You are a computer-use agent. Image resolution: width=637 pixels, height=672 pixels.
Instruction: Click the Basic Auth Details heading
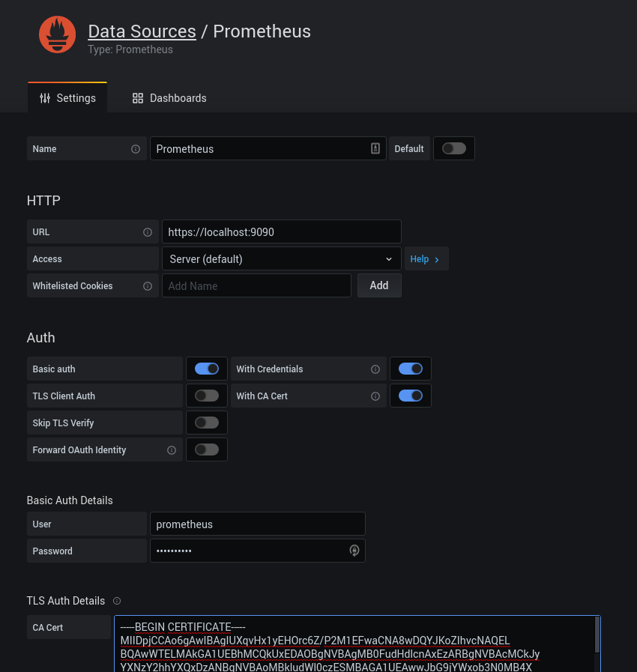click(70, 500)
